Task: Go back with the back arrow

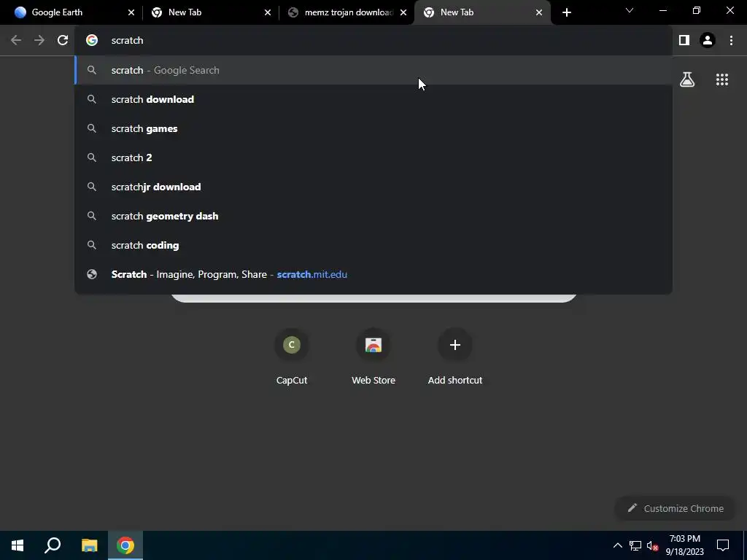Action: (16, 41)
